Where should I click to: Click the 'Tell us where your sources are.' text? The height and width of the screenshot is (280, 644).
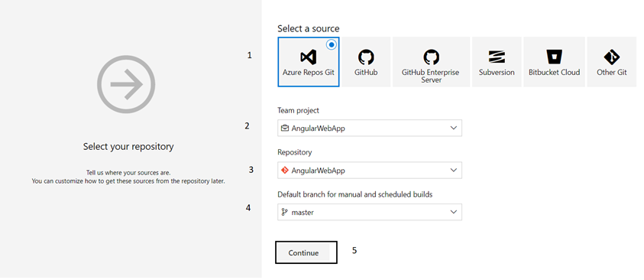click(128, 173)
